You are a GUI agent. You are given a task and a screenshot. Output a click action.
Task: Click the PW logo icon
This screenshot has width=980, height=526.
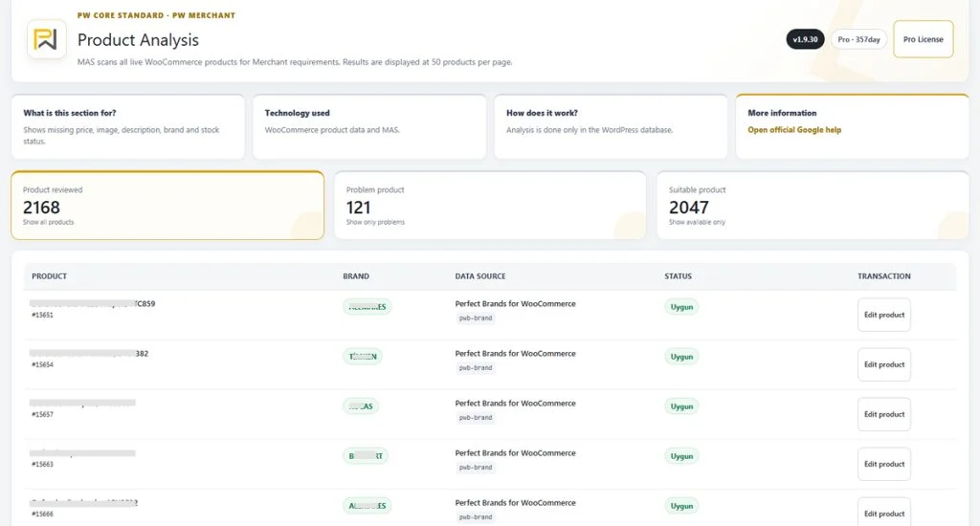click(x=46, y=39)
